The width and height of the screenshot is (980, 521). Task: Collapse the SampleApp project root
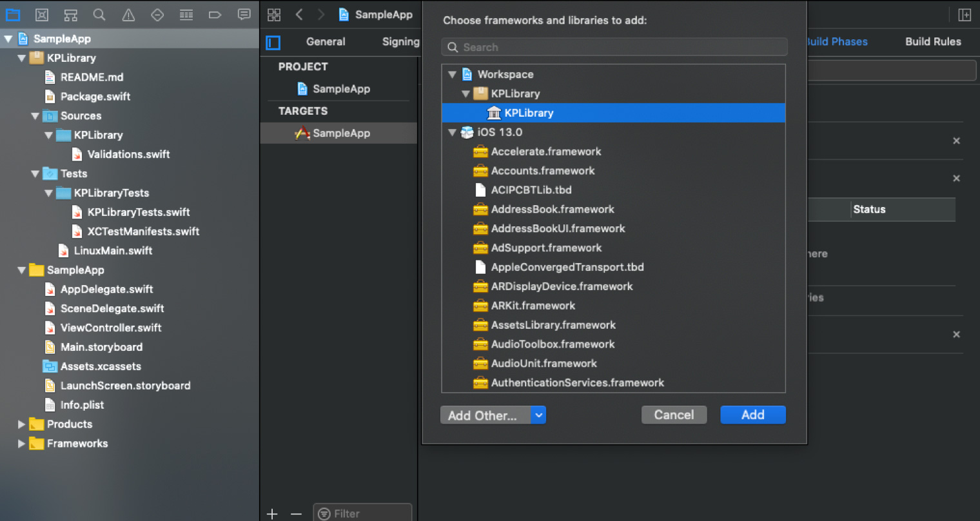pyautogui.click(x=8, y=39)
